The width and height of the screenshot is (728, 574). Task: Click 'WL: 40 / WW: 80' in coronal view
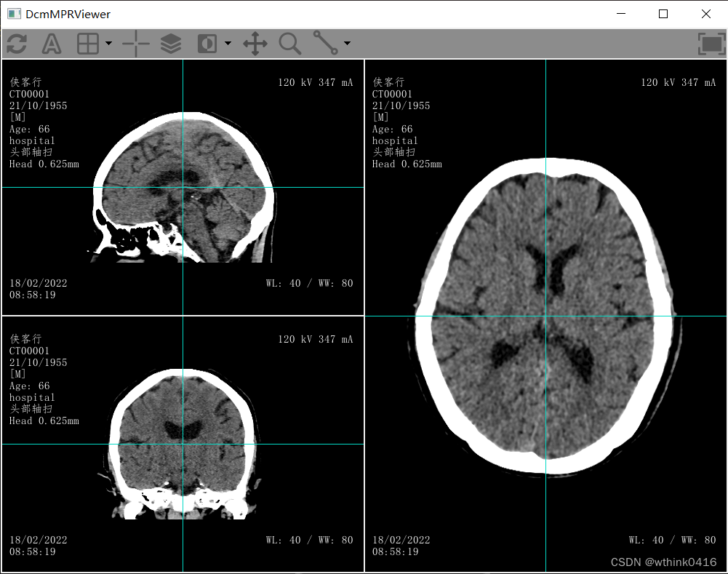point(309,540)
